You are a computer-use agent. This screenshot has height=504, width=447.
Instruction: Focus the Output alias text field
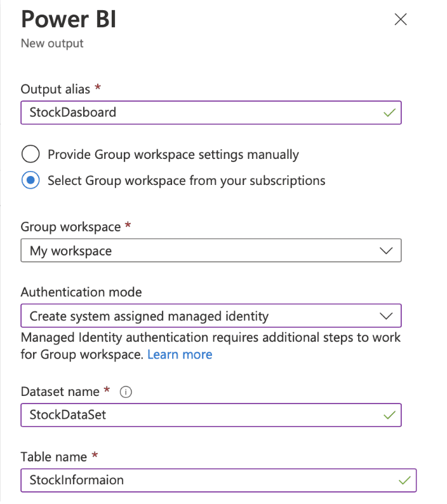(211, 112)
